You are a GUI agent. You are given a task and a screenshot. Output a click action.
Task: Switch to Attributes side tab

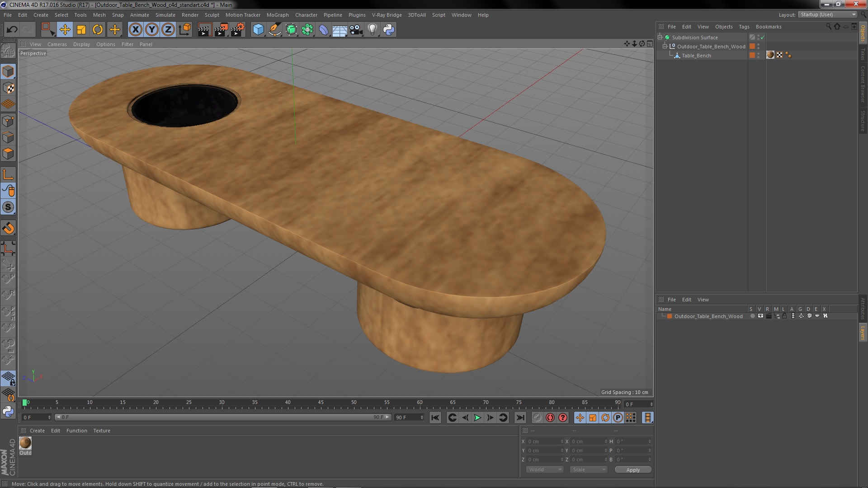pyautogui.click(x=863, y=309)
